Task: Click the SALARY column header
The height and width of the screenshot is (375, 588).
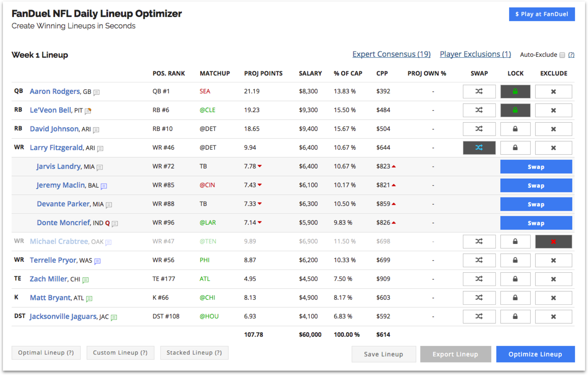Action: click(310, 74)
